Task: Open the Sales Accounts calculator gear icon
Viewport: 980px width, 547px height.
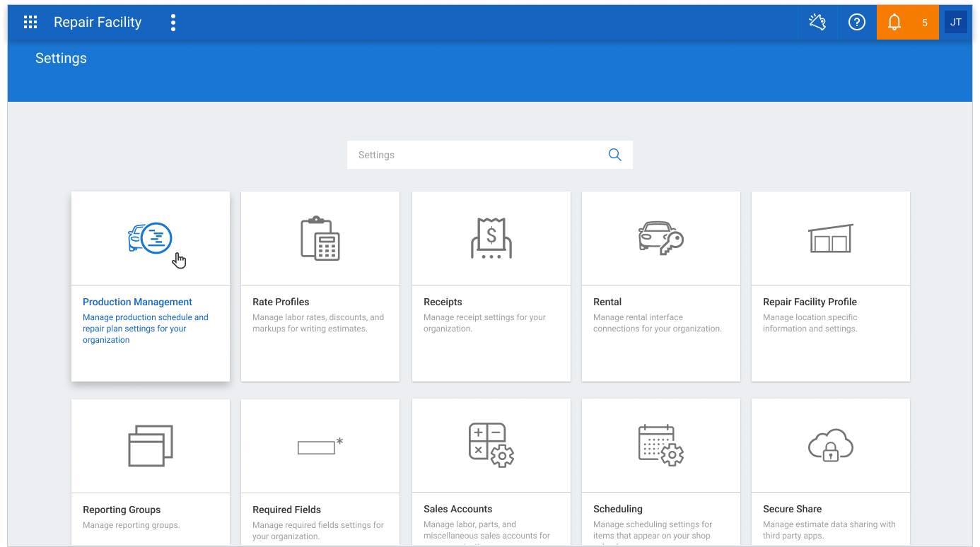Action: (x=491, y=445)
